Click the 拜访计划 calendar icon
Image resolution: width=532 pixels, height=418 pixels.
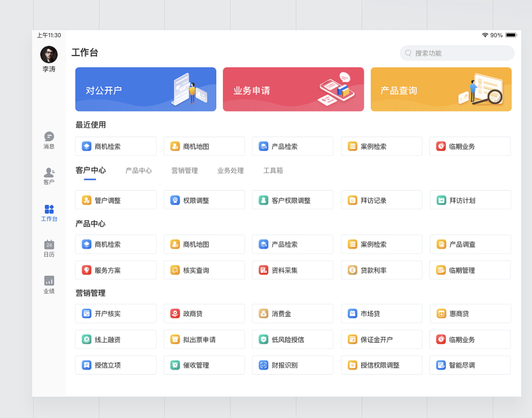tap(441, 200)
